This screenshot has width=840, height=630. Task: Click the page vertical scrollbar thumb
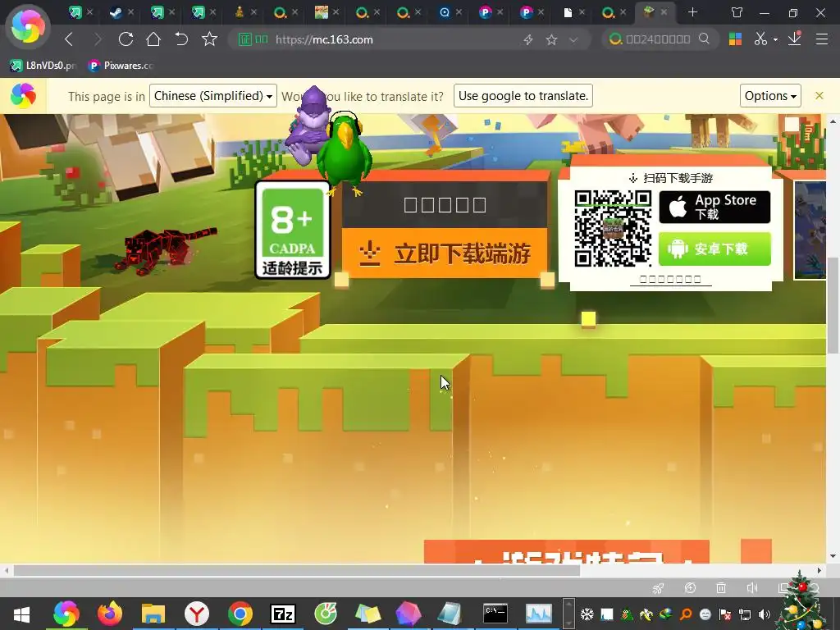click(833, 305)
